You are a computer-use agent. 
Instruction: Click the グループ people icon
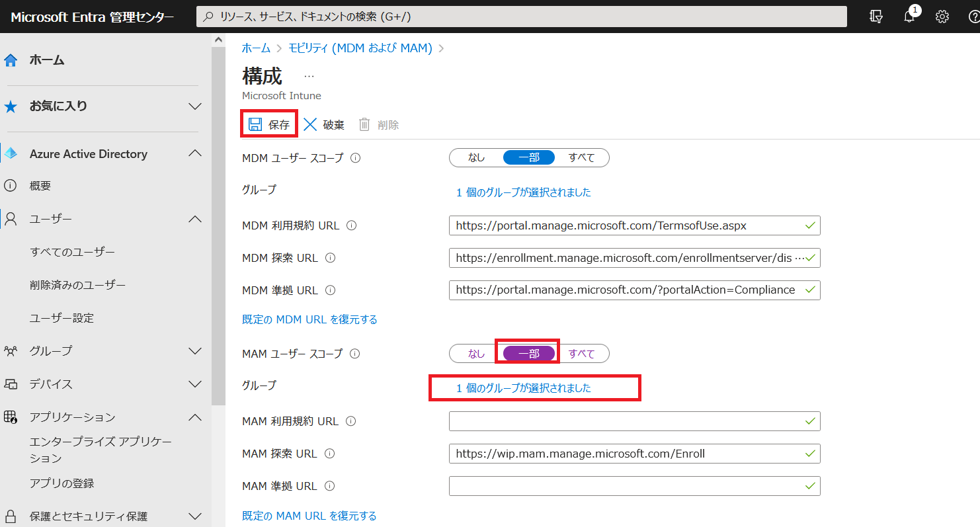11,351
